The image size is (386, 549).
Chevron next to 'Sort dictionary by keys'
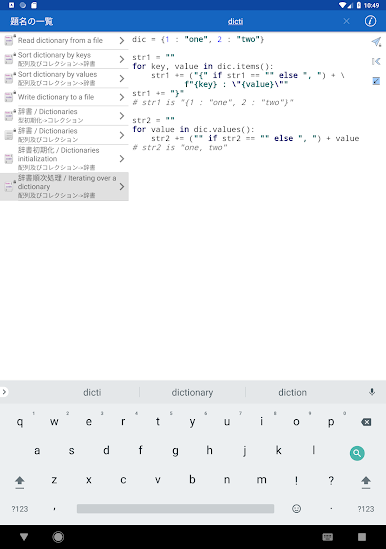click(x=122, y=59)
